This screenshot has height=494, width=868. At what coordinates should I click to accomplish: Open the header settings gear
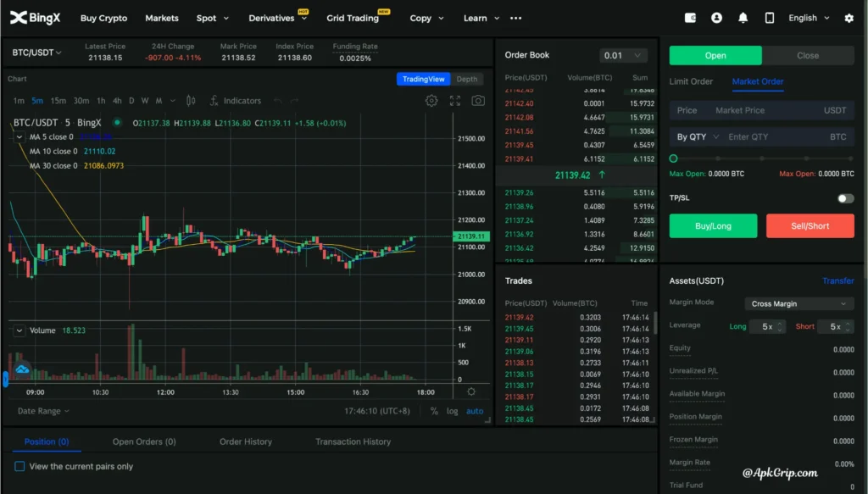point(849,19)
